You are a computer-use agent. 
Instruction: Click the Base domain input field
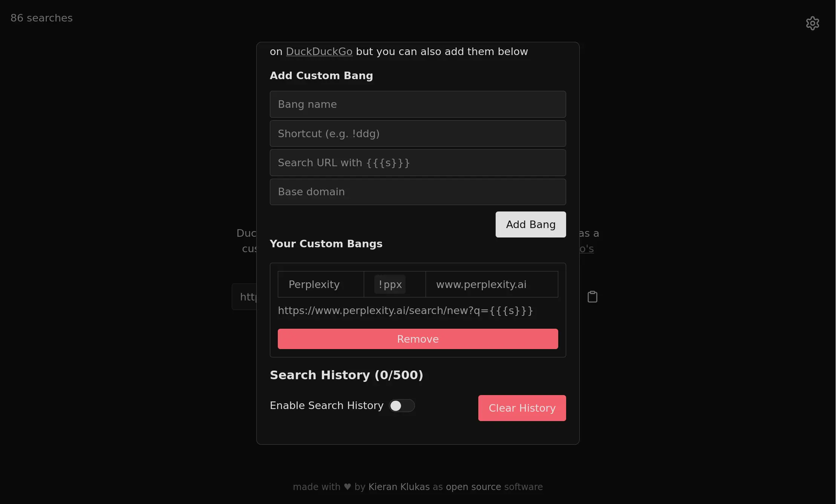[x=418, y=192]
